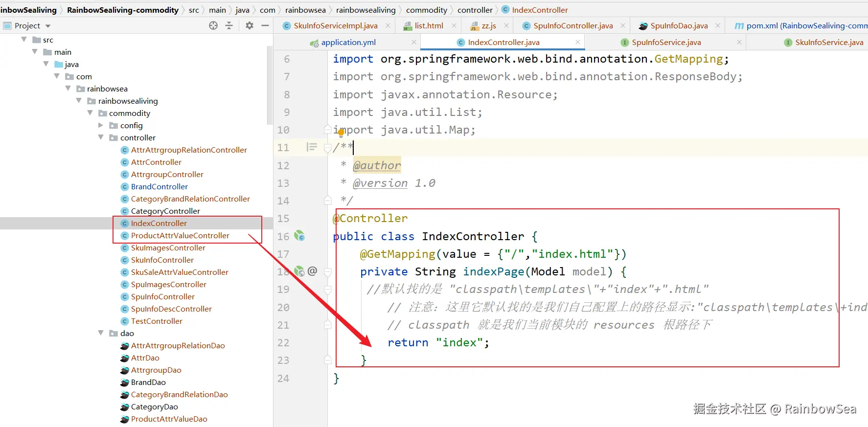Click the collapse all icon in Project panel
The height and width of the screenshot is (427, 868).
pyautogui.click(x=229, y=25)
